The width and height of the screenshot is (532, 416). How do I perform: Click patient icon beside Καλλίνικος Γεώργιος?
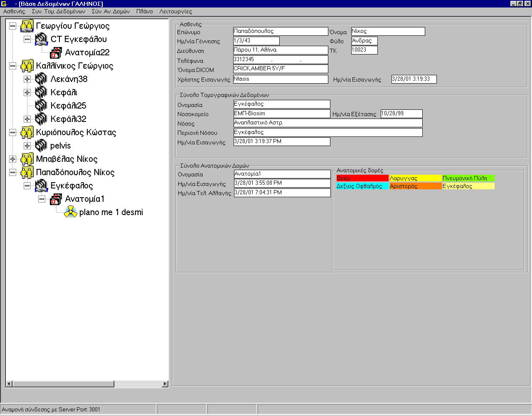27,66
